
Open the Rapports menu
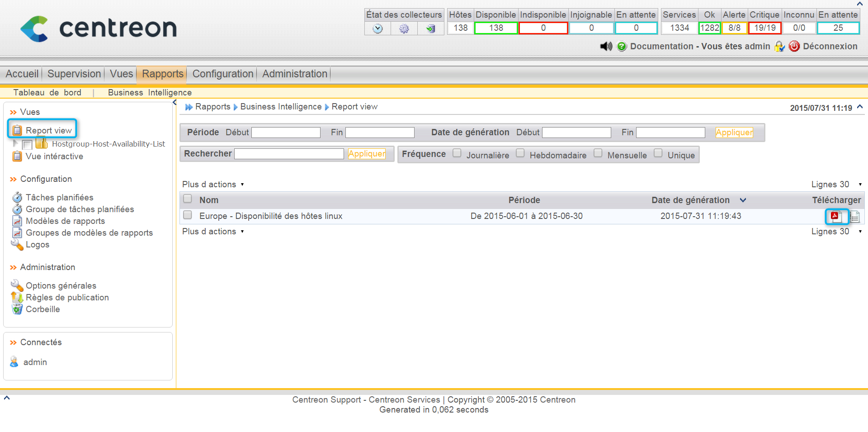pos(163,74)
